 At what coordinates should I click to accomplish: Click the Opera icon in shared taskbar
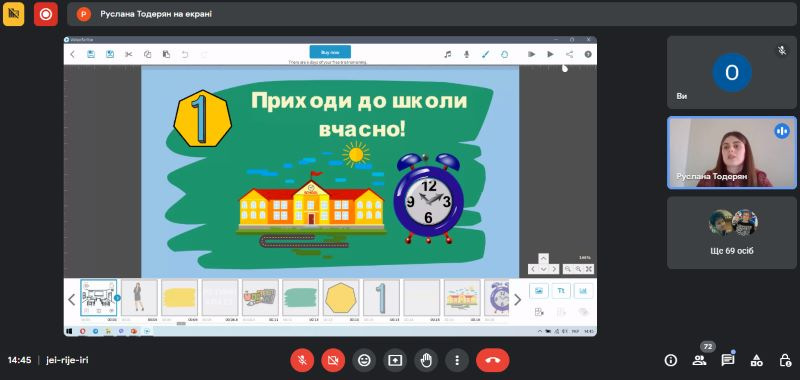pos(83,331)
